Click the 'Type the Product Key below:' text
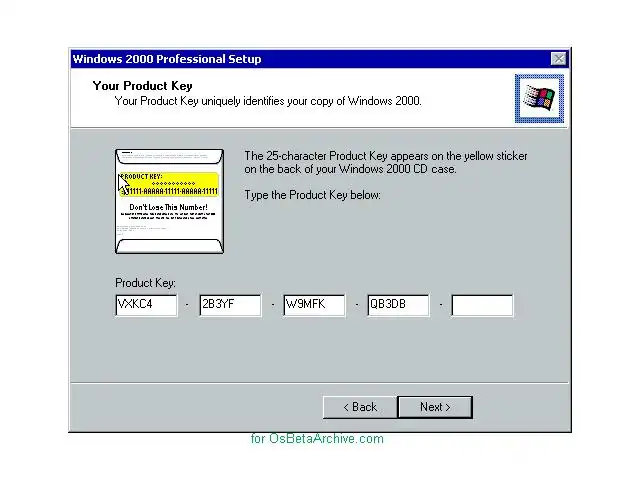The image size is (640, 480). coord(313,195)
